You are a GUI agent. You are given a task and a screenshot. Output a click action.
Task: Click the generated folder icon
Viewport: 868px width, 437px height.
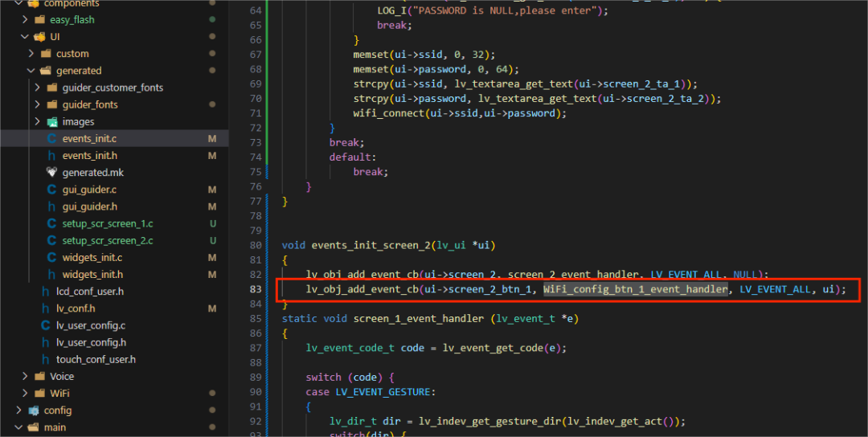pyautogui.click(x=45, y=71)
